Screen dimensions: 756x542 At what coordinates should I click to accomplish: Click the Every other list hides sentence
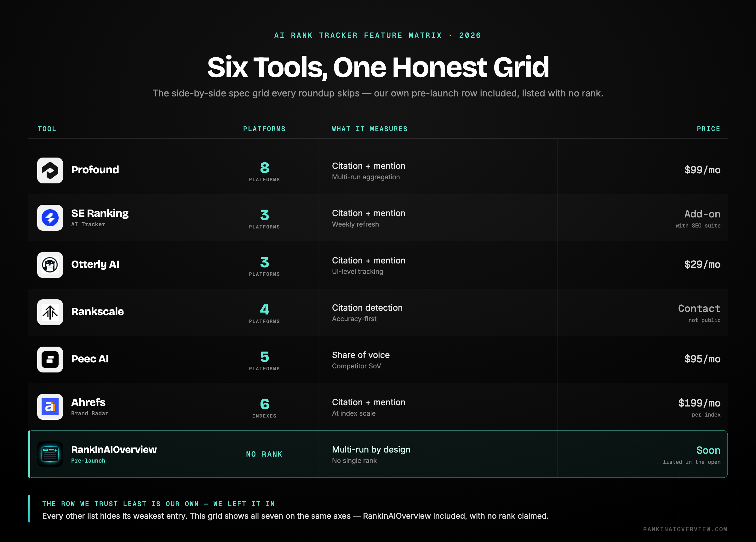(x=295, y=516)
